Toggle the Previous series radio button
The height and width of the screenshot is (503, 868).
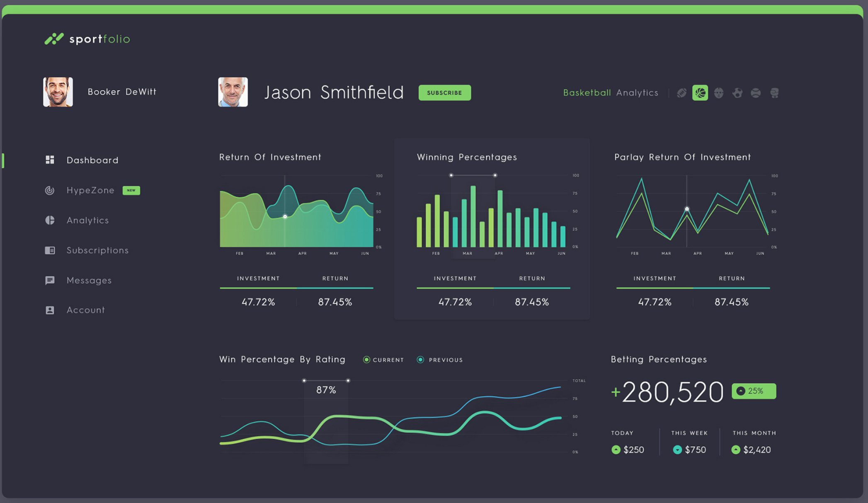coord(420,360)
